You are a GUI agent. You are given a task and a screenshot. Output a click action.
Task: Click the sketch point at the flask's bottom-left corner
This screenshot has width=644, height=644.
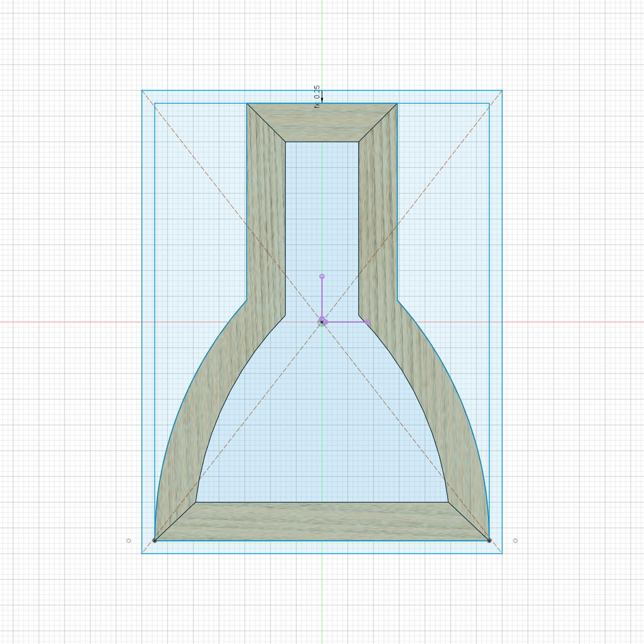tap(155, 540)
